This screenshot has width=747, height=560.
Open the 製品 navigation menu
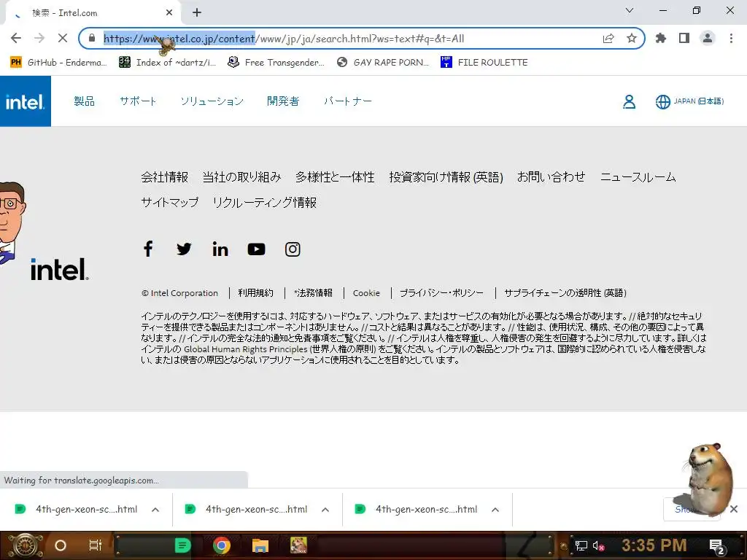[85, 101]
